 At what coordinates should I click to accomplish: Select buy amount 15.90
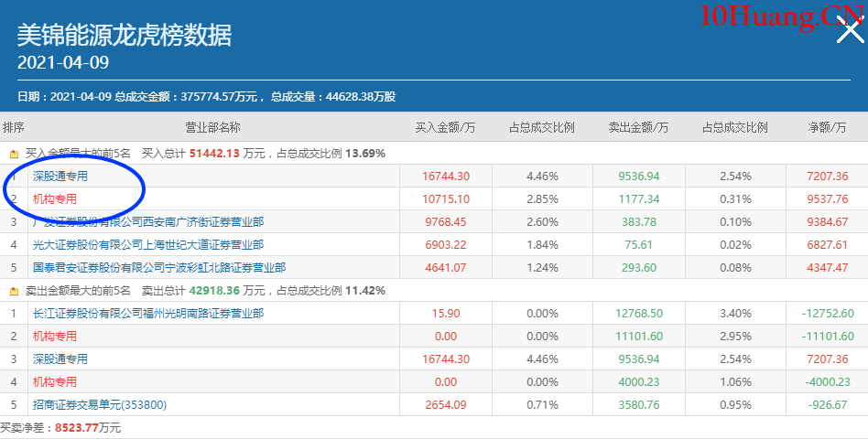click(x=446, y=314)
